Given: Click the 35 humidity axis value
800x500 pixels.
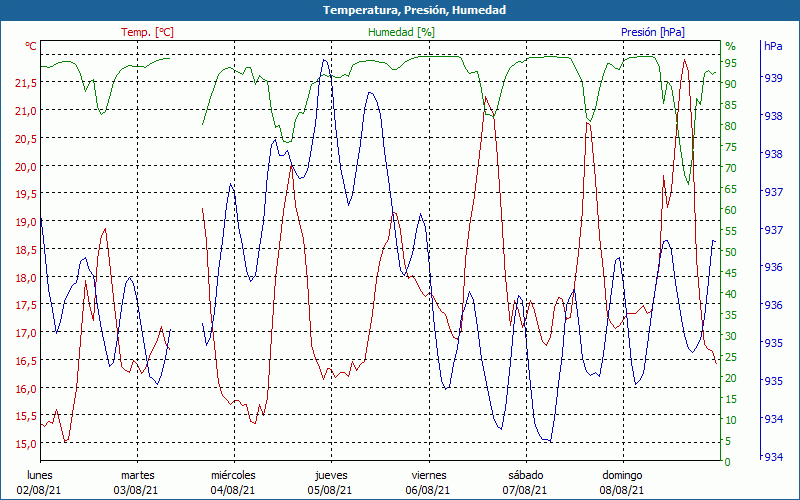Looking at the screenshot, I should (731, 315).
